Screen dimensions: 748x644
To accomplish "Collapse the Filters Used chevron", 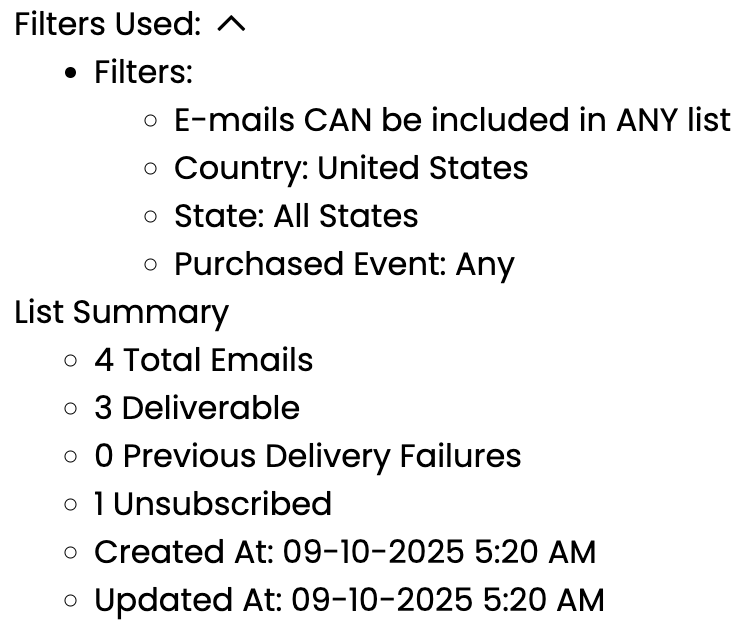I will pyautogui.click(x=231, y=25).
